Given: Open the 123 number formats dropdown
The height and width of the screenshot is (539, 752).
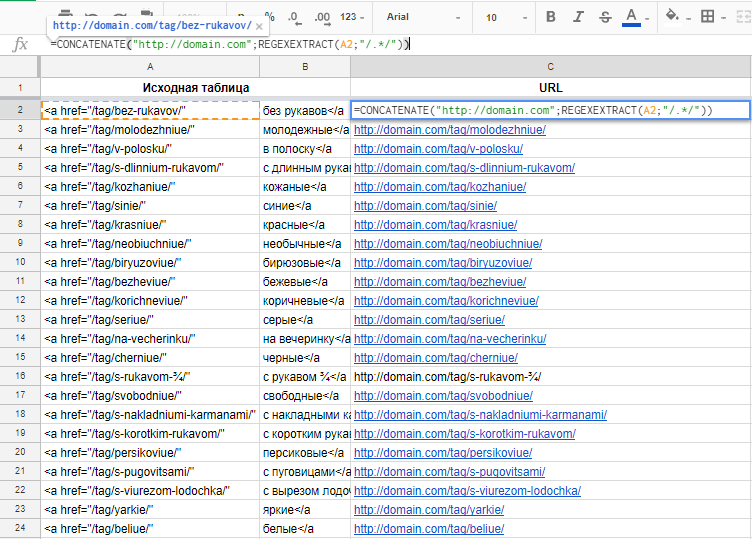Looking at the screenshot, I should coord(352,17).
